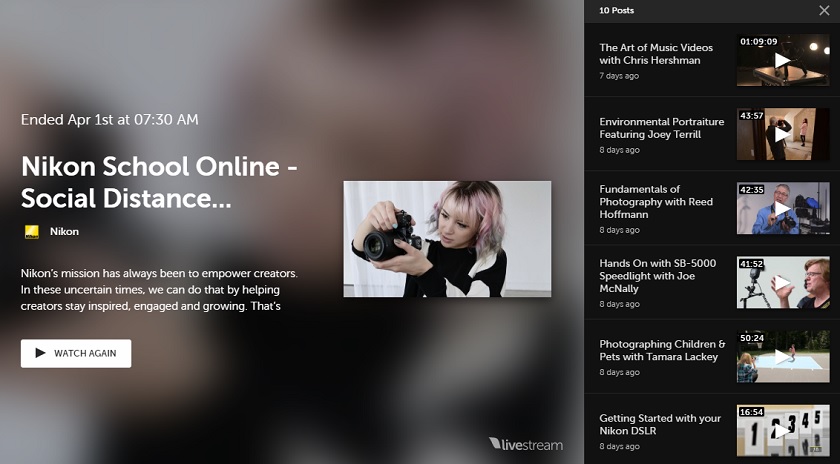Click the Nikon yellow logo icon
The height and width of the screenshot is (464, 840).
[31, 231]
